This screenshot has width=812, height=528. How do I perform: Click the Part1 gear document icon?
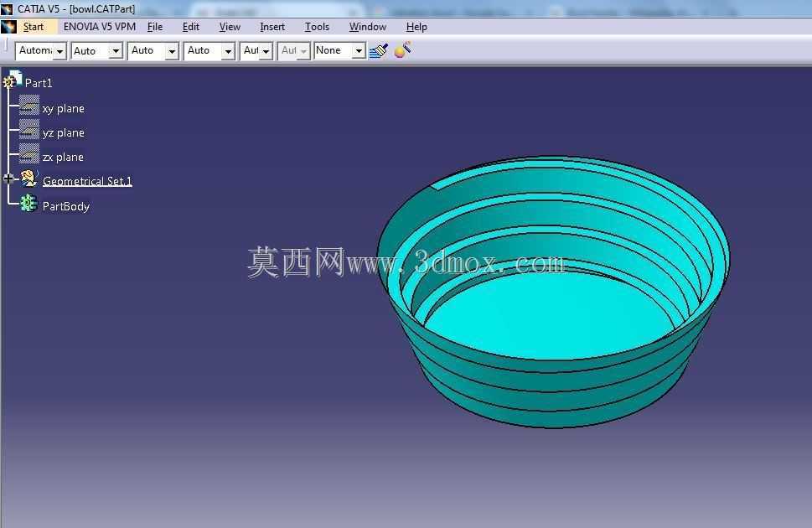point(13,80)
